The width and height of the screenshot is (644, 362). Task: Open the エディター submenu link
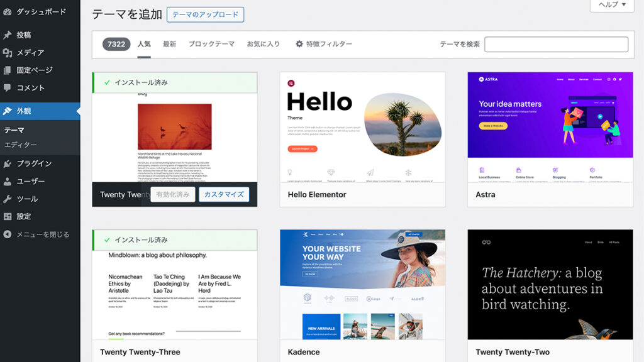click(x=21, y=145)
